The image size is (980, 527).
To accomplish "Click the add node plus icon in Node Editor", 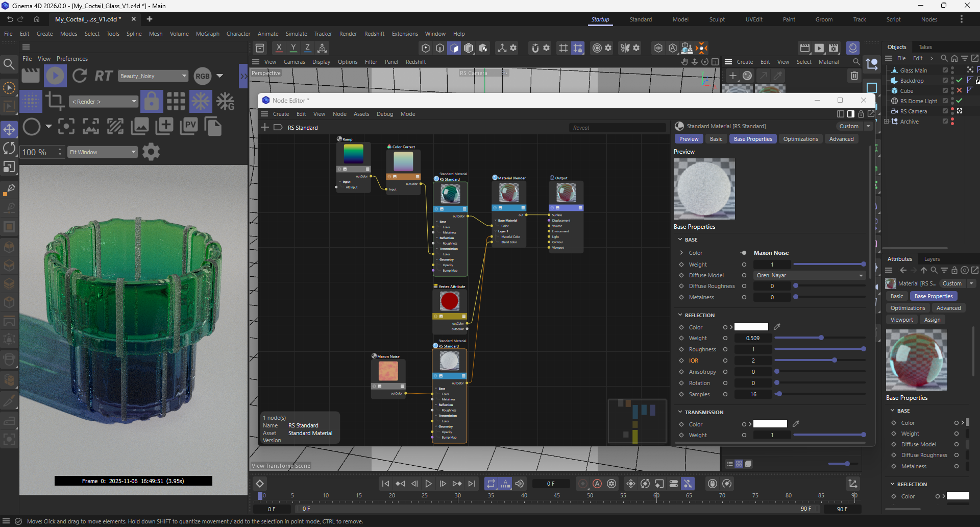I will click(265, 127).
